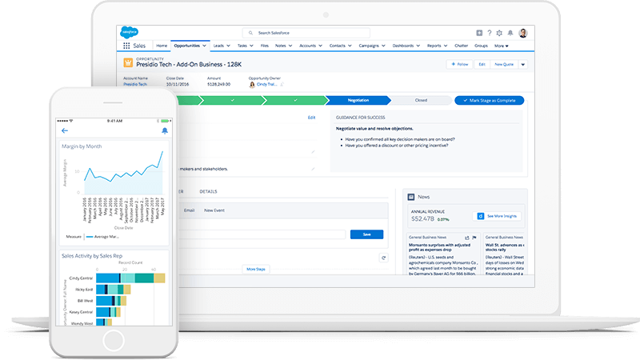The height and width of the screenshot is (364, 640).
Task: Open the notifications bell in desktop header
Action: pos(510,33)
